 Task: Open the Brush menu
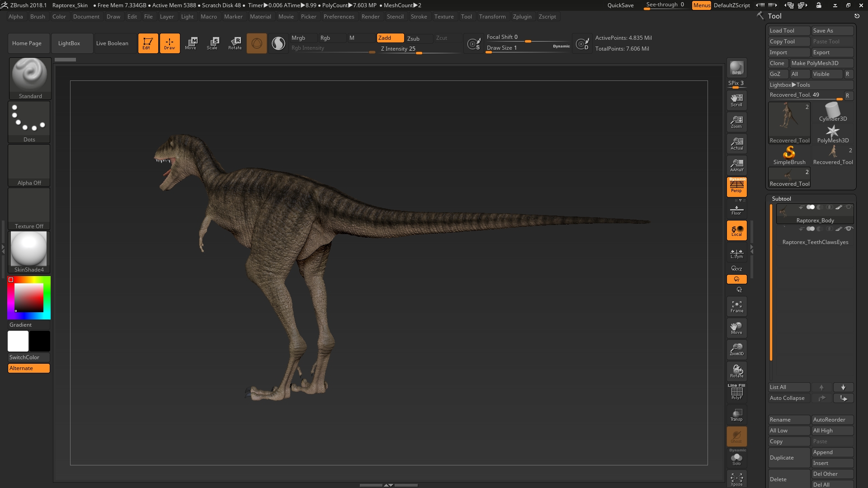[x=38, y=17]
